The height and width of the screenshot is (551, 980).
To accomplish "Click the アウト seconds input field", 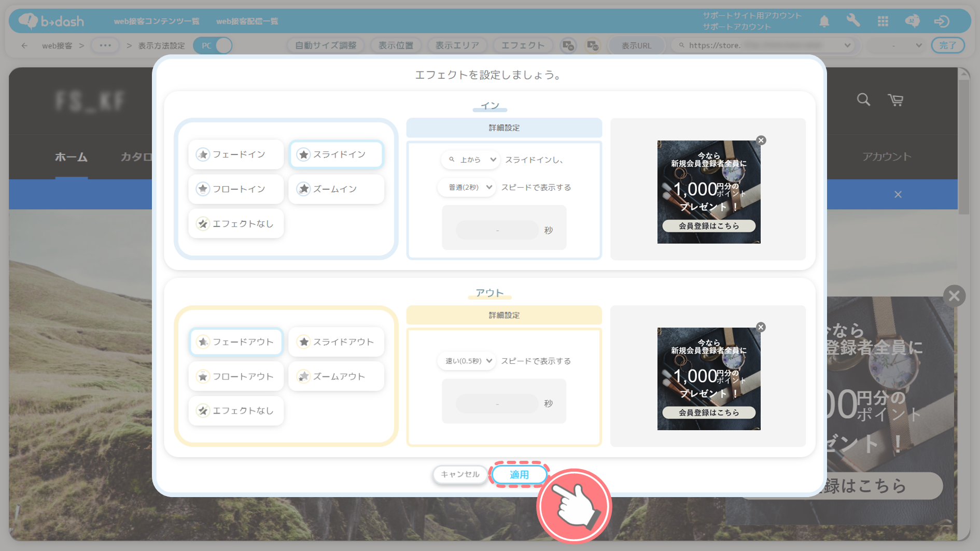I will pos(497,404).
